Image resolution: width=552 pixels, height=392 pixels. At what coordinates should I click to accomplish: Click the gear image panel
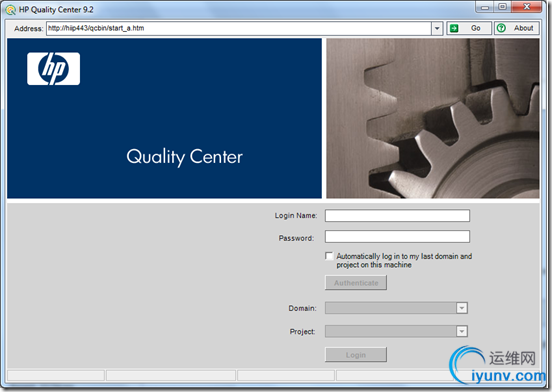pyautogui.click(x=433, y=118)
